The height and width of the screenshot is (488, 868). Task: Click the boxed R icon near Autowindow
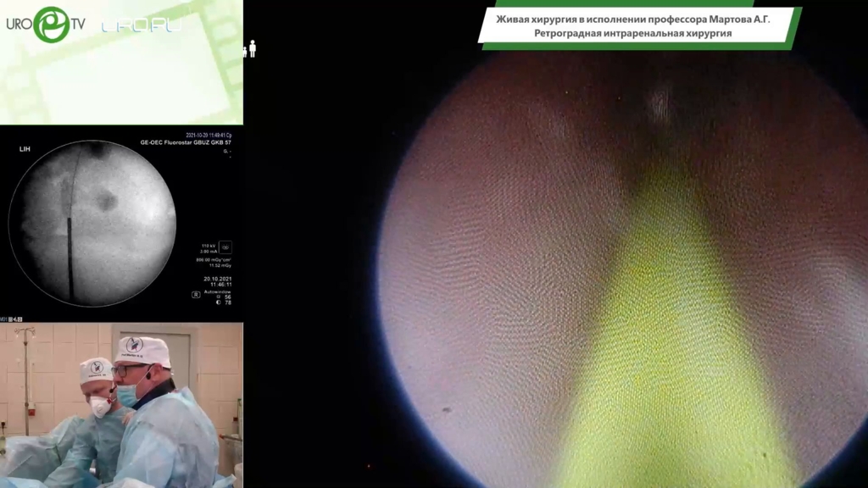196,295
